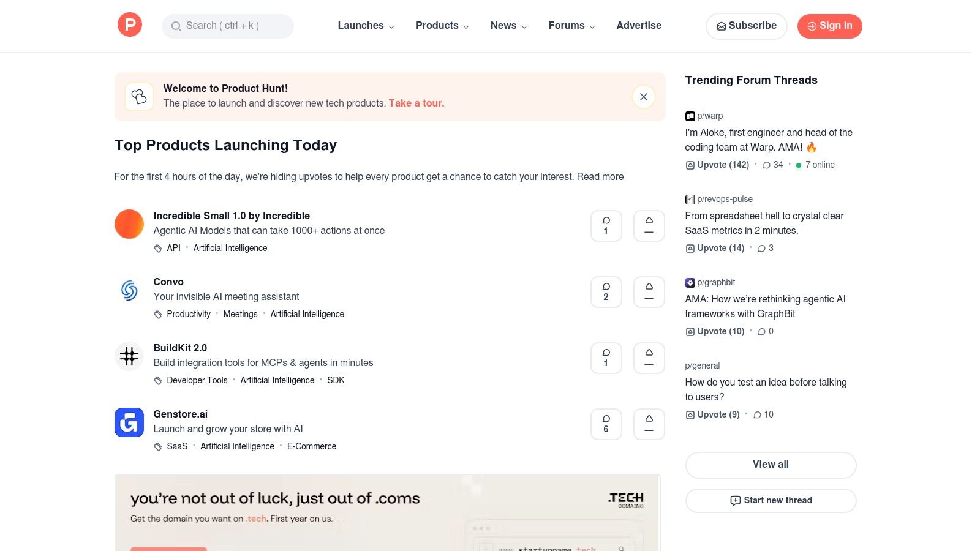Select the Developer Tools topic tag

197,380
